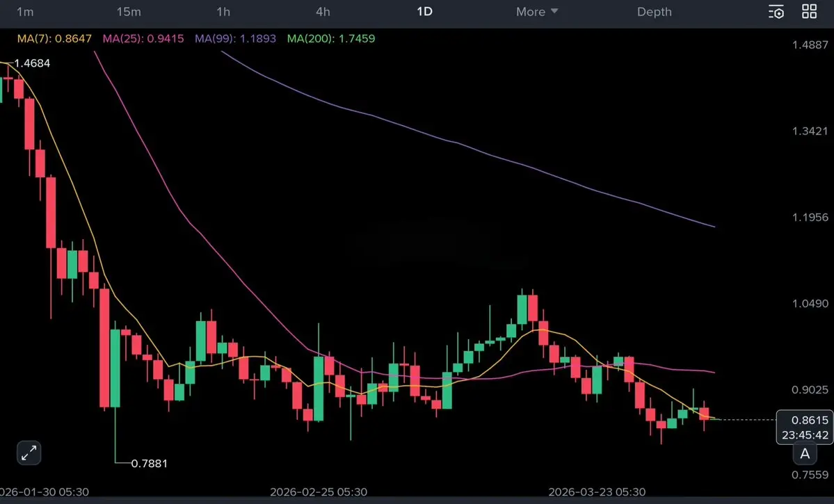This screenshot has width=834, height=504.
Task: Click the 1.4887 price axis label
Action: click(810, 44)
